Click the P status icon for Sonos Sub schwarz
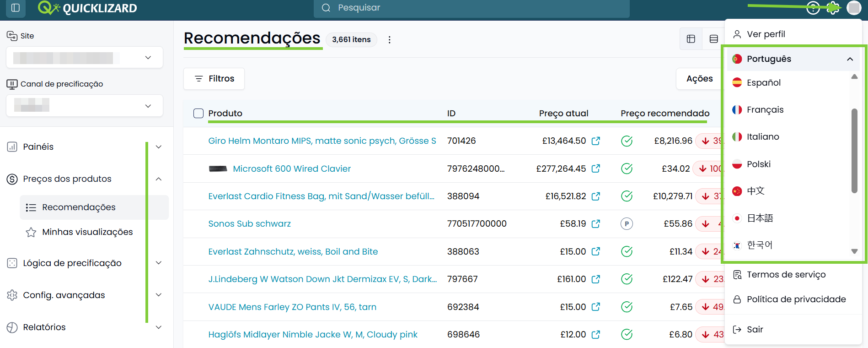868x348 pixels. 627,224
